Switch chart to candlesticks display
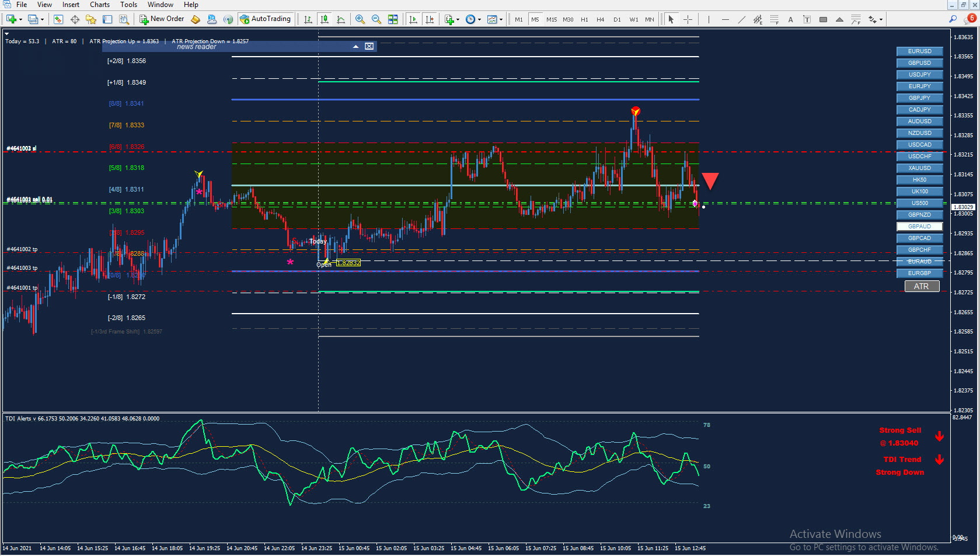The image size is (980, 556). (325, 19)
